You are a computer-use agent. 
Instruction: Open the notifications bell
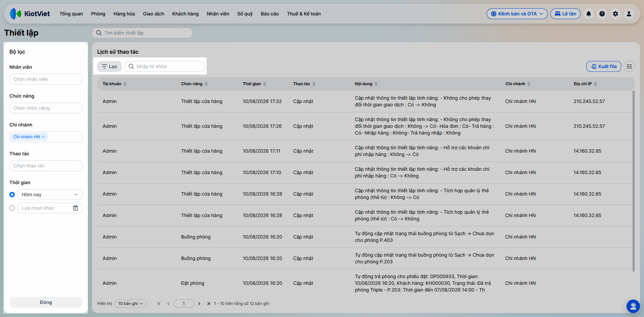click(x=588, y=14)
